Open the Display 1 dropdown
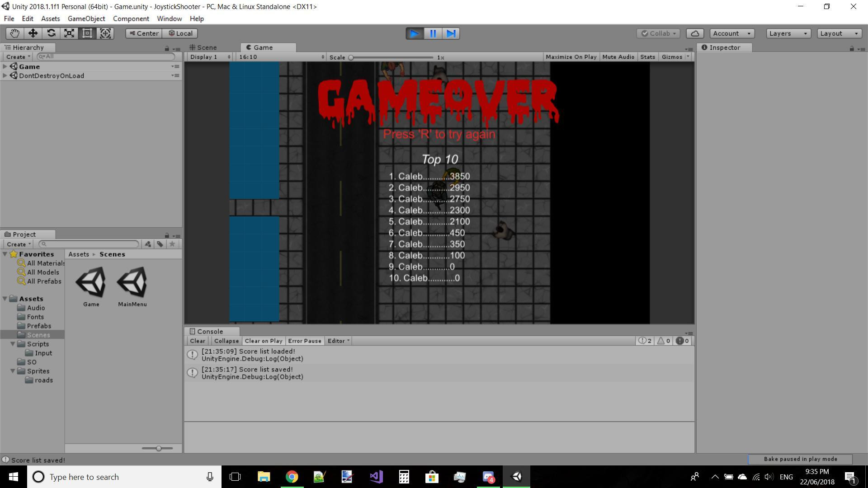Screen dimensions: 868x488 210,57
